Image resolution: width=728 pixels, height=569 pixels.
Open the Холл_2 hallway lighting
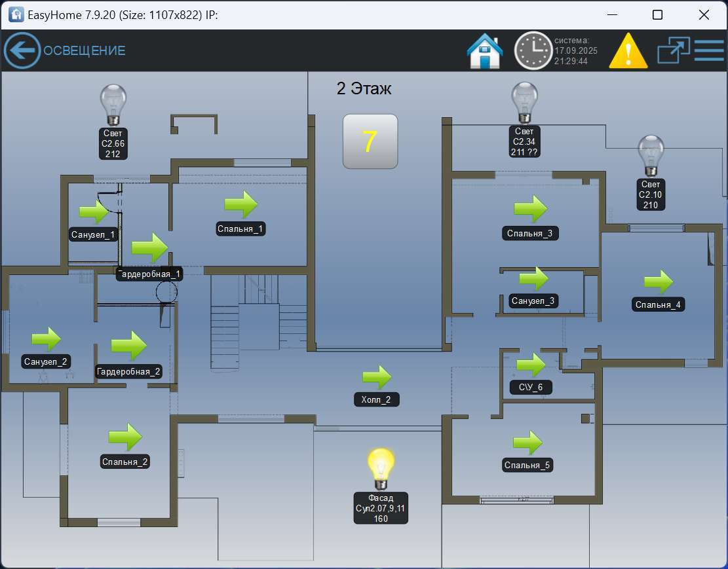point(377,375)
